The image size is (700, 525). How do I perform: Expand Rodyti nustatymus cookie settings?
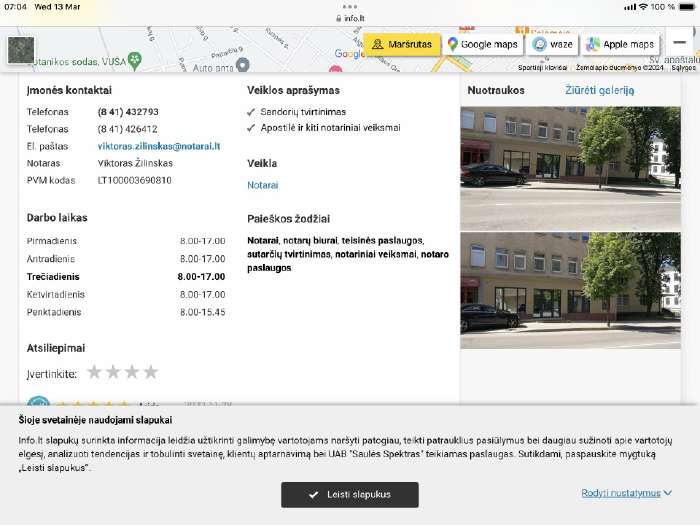626,493
